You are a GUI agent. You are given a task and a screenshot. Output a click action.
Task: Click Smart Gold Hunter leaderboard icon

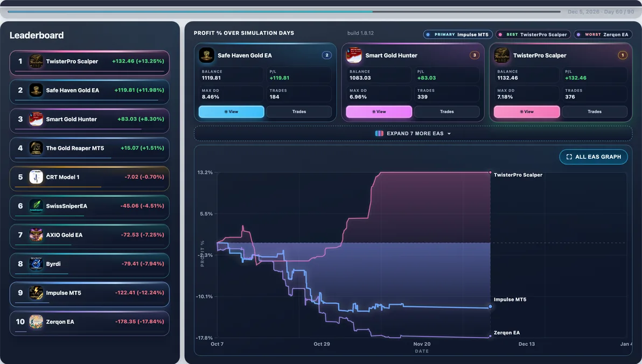36,119
